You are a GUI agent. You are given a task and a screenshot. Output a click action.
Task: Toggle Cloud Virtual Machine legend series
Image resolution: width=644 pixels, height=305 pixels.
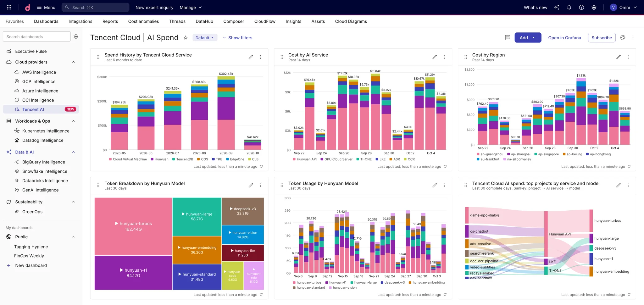pyautogui.click(x=128, y=159)
